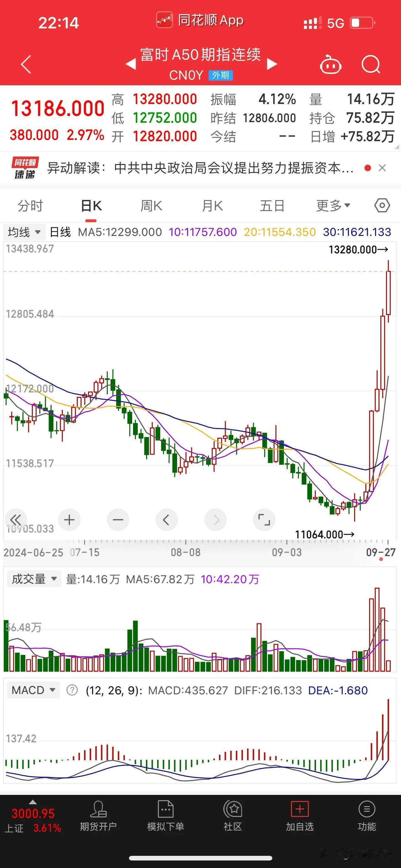Screen dimensions: 401x868
Task: Tap the contract title 富时A50期指连续
Action: click(x=200, y=55)
